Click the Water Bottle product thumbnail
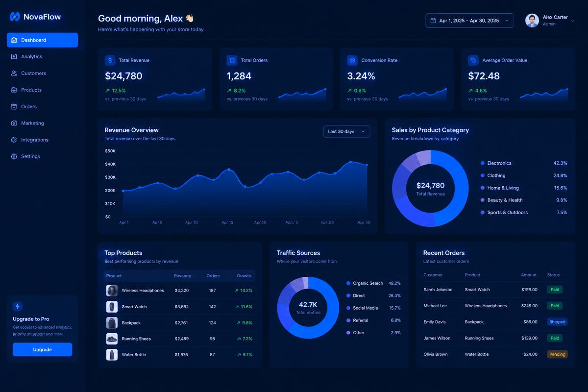Viewport: 588px width, 392px height. (x=112, y=355)
